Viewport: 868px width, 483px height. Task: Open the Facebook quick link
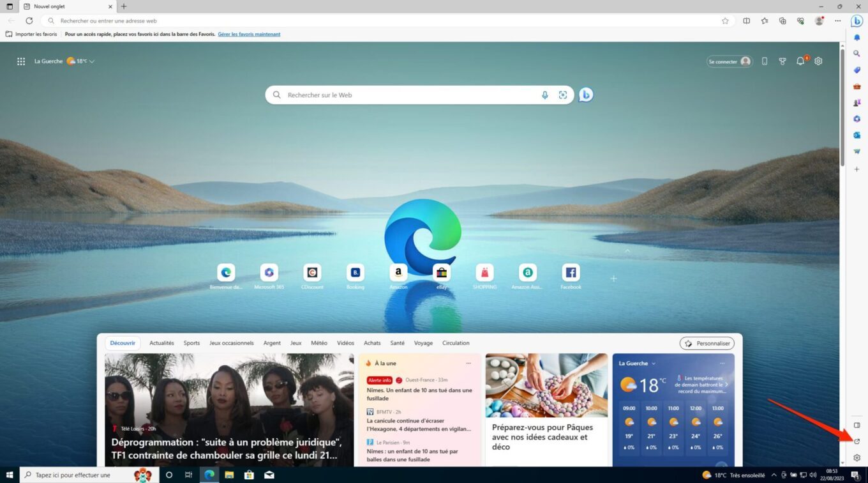click(x=571, y=277)
